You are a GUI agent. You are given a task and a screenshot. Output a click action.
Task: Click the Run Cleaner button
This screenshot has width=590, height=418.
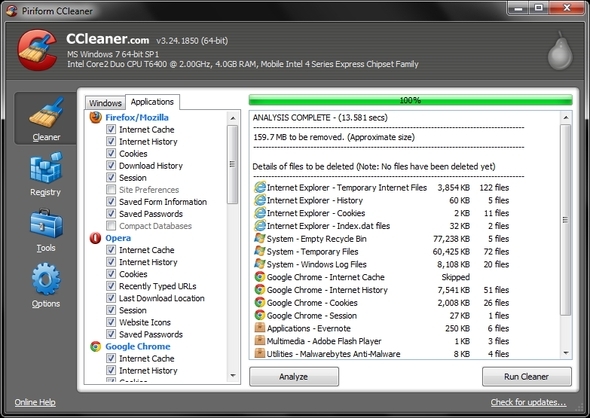[x=526, y=377]
